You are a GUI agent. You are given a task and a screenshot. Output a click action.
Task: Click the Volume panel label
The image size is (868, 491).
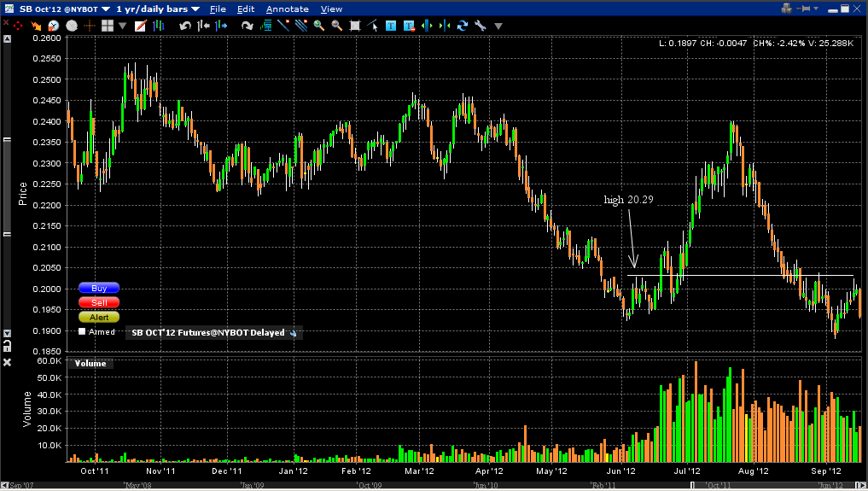90,364
